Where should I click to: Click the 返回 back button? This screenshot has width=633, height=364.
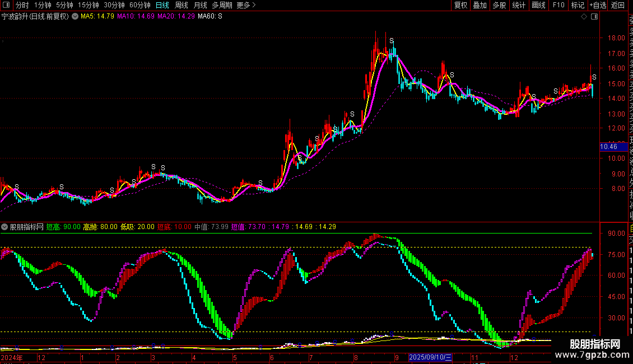(x=618, y=5)
